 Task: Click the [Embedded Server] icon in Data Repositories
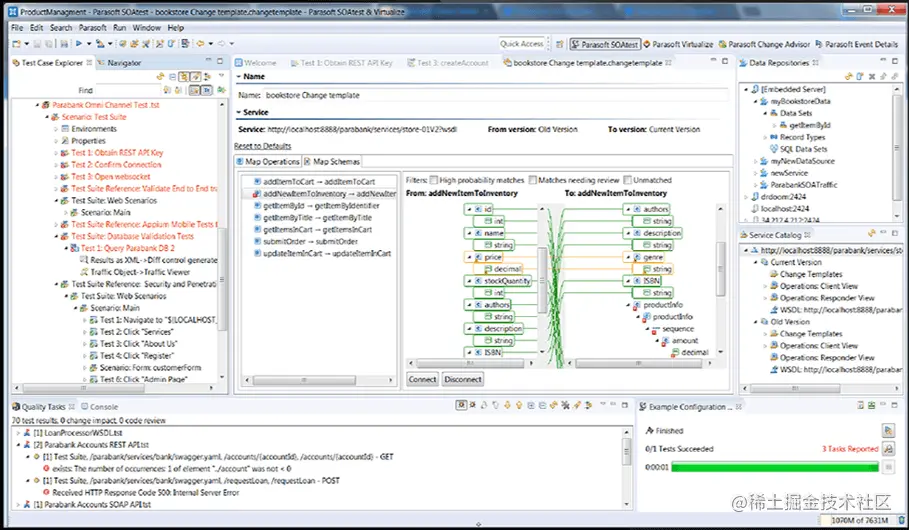pyautogui.click(x=755, y=89)
